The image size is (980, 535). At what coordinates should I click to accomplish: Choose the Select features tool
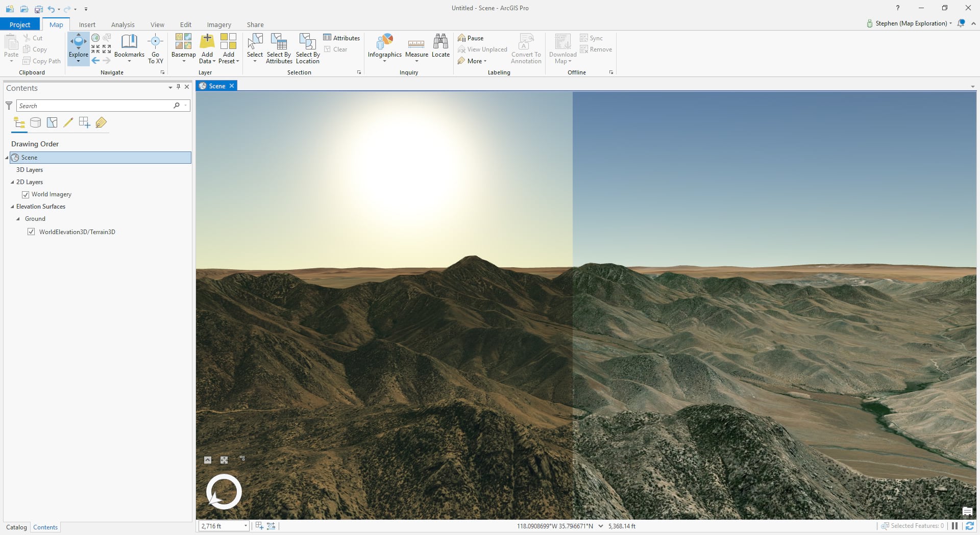[x=255, y=48]
